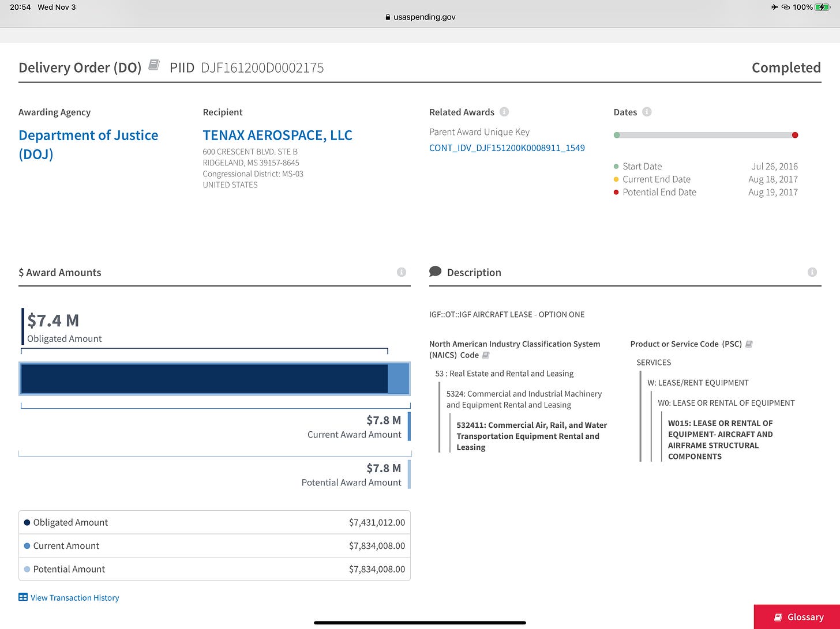Image resolution: width=840 pixels, height=629 pixels.
Task: Open the red Glossary button
Action: click(x=797, y=617)
